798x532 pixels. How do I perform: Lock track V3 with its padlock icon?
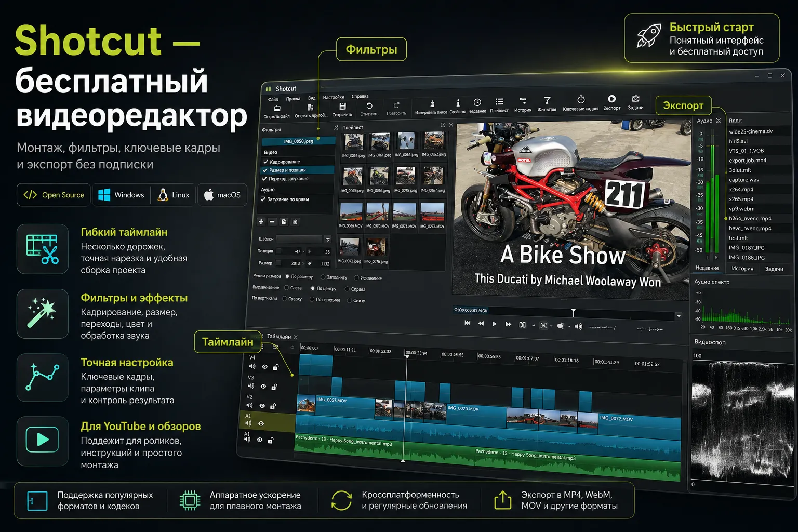[274, 387]
